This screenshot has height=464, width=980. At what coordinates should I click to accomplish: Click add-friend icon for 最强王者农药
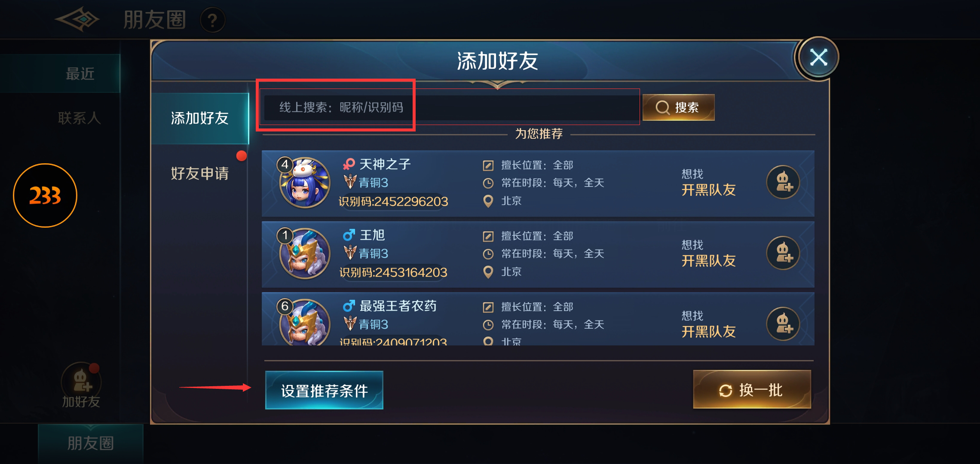(x=783, y=324)
